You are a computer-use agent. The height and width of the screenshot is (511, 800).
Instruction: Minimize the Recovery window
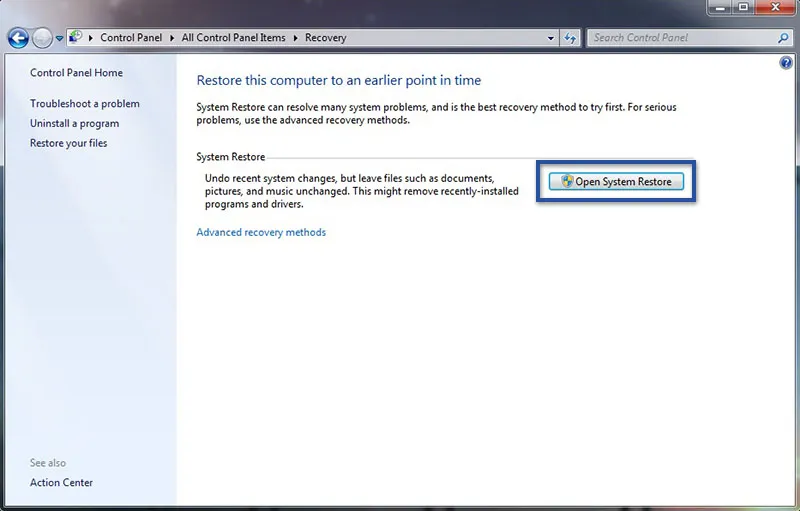tap(720, 7)
